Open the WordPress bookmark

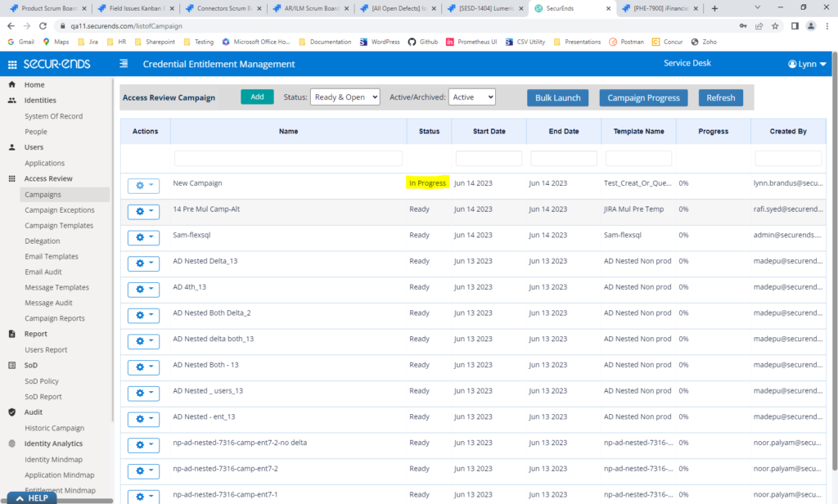pos(380,42)
